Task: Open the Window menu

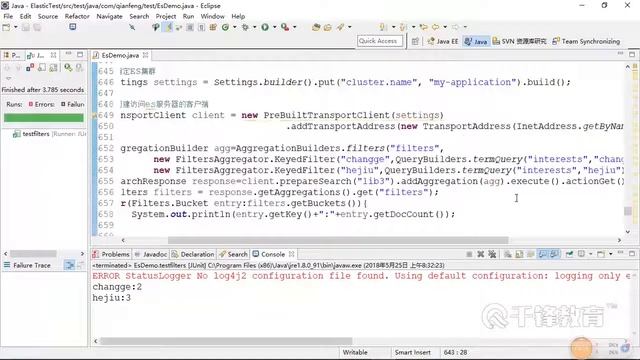Action: click(x=212, y=16)
